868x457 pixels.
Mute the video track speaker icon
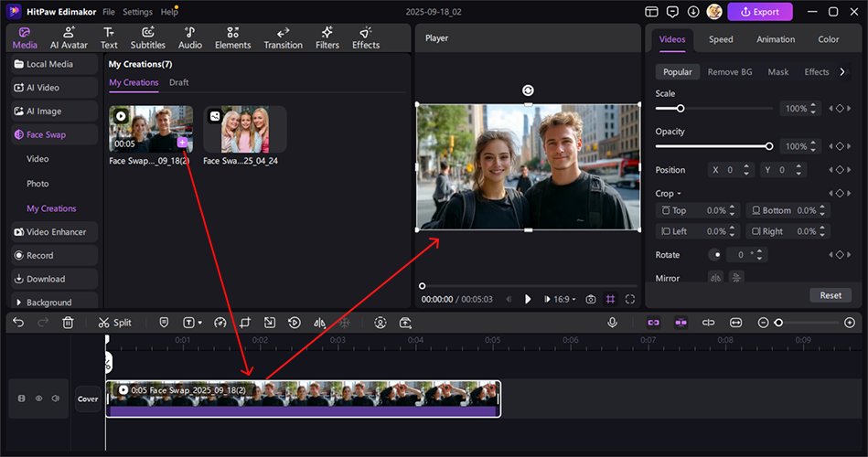(55, 399)
